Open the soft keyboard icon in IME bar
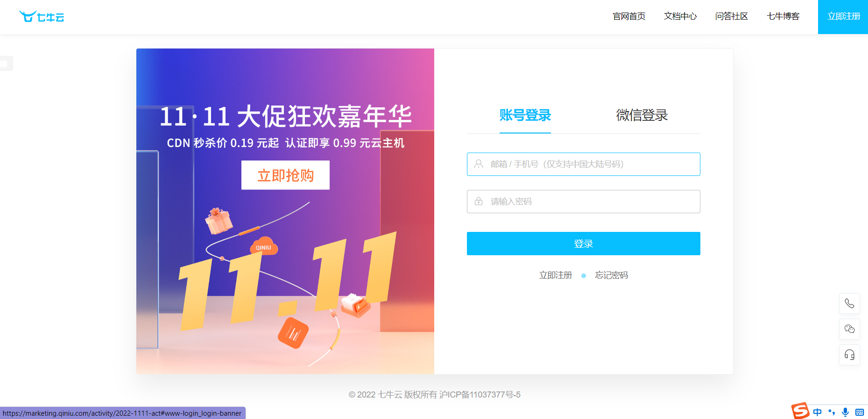 tap(860, 412)
